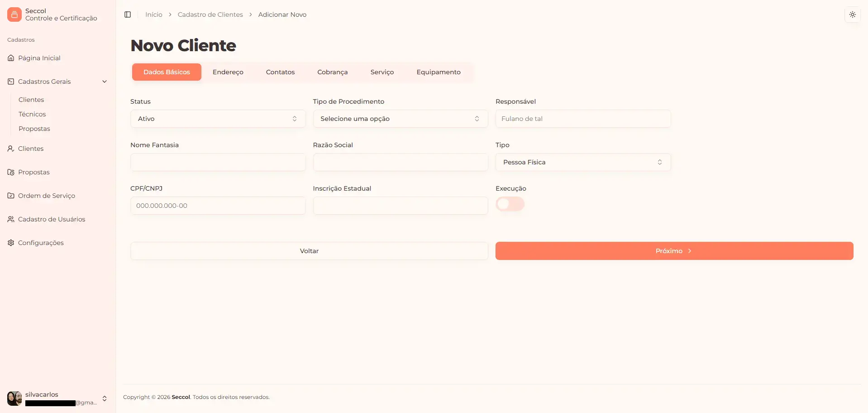
Task: Open the Status dropdown showing Ativo
Action: 218,119
